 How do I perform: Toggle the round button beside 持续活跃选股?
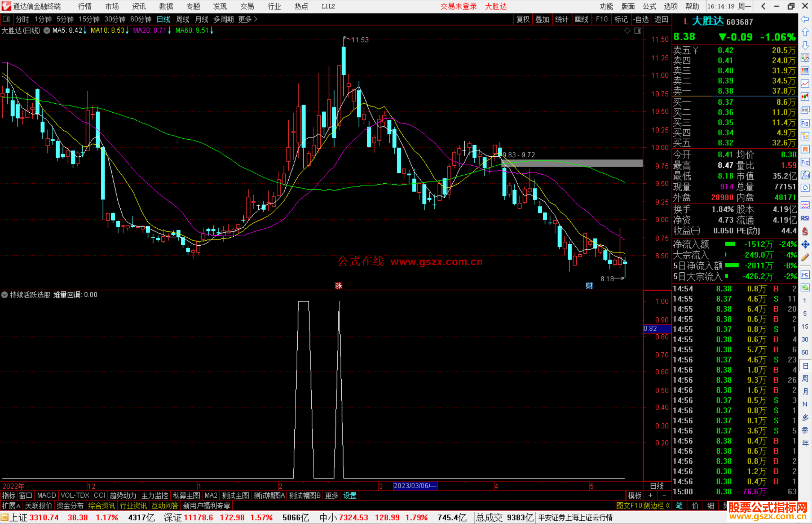[x=5, y=295]
